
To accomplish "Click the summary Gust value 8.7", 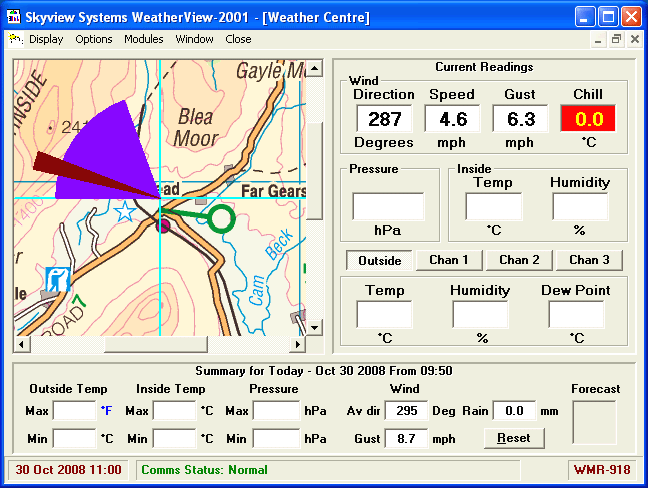I will click(407, 438).
